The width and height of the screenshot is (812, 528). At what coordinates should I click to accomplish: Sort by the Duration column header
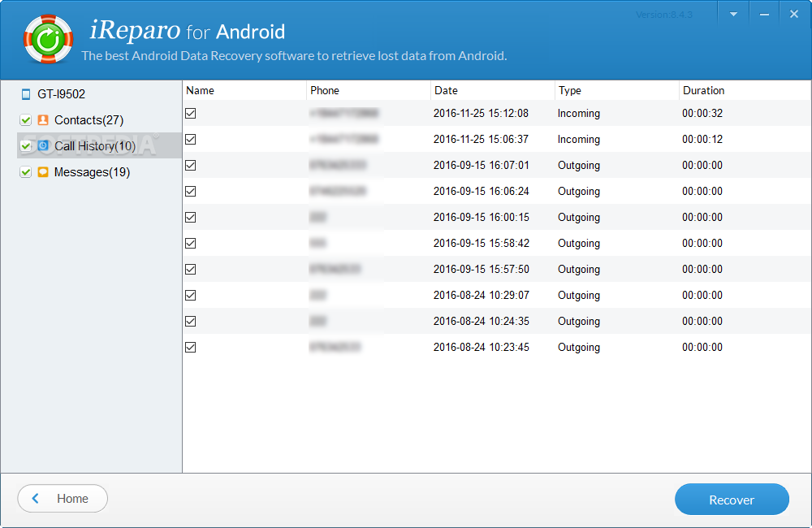(x=745, y=90)
